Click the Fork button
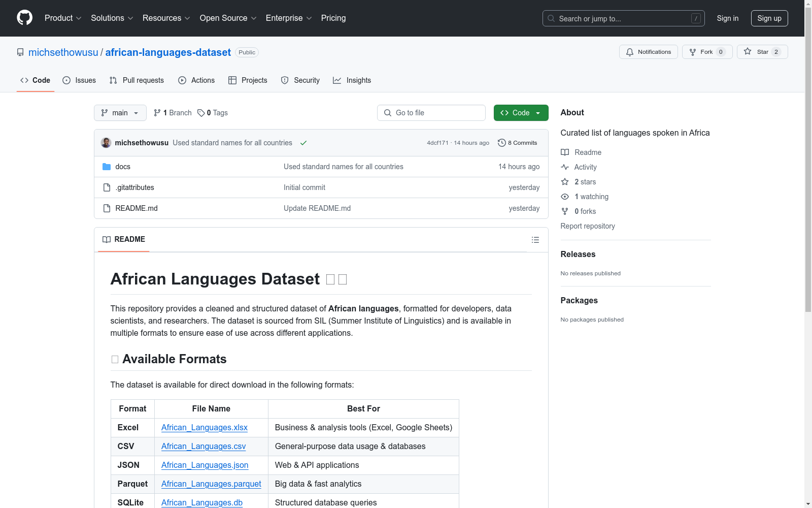Viewport: 812px width, 508px height. click(x=707, y=52)
